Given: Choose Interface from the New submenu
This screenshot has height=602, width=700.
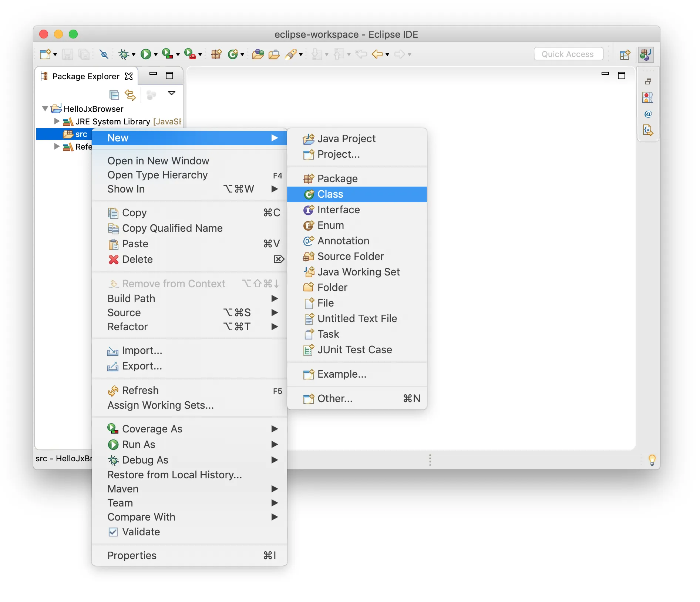Looking at the screenshot, I should coord(357,210).
